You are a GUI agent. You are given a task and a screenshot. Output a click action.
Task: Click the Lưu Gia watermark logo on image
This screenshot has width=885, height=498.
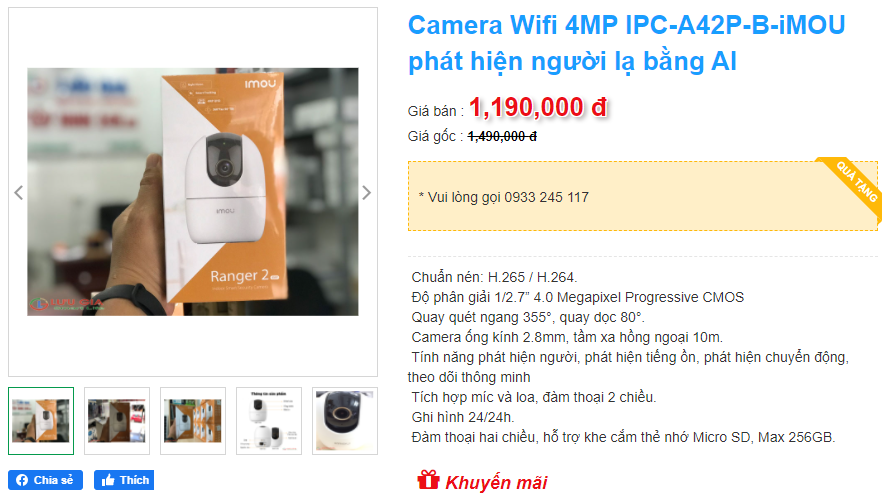[67, 304]
